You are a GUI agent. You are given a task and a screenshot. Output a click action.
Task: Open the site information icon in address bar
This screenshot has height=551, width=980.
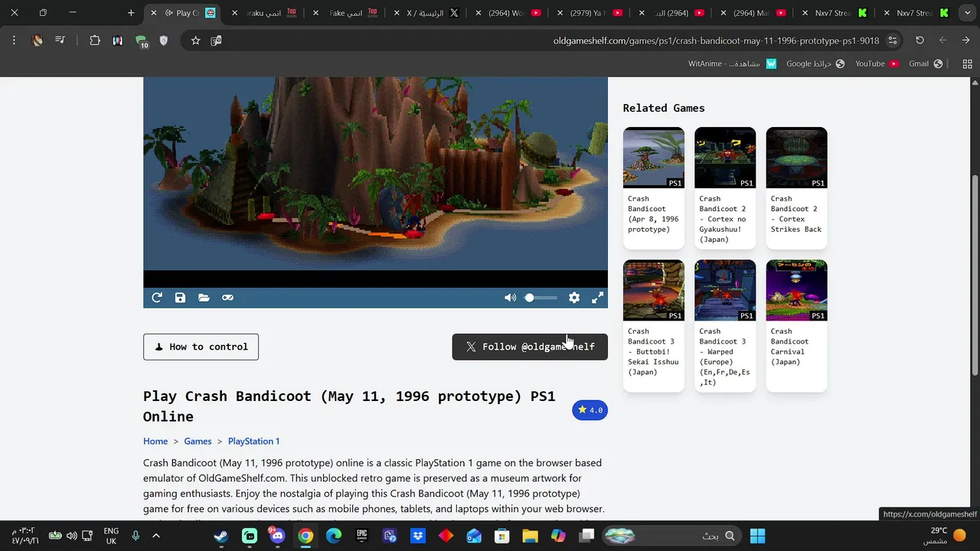click(893, 41)
